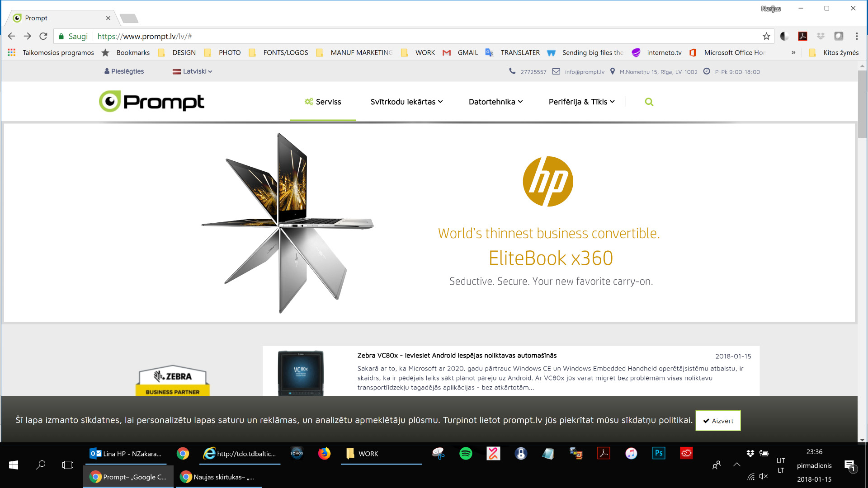Open 1Password icon on taskbar

point(521,453)
